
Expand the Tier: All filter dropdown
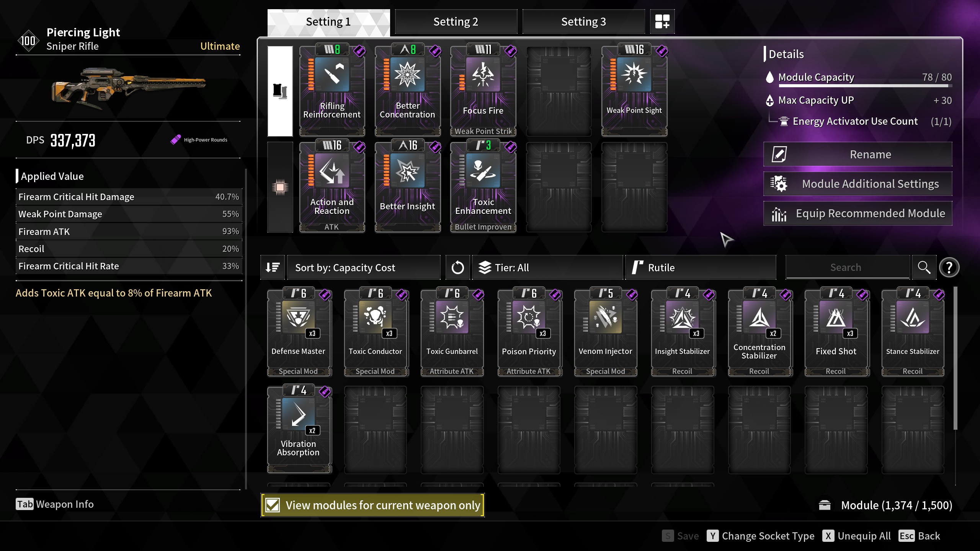point(547,267)
